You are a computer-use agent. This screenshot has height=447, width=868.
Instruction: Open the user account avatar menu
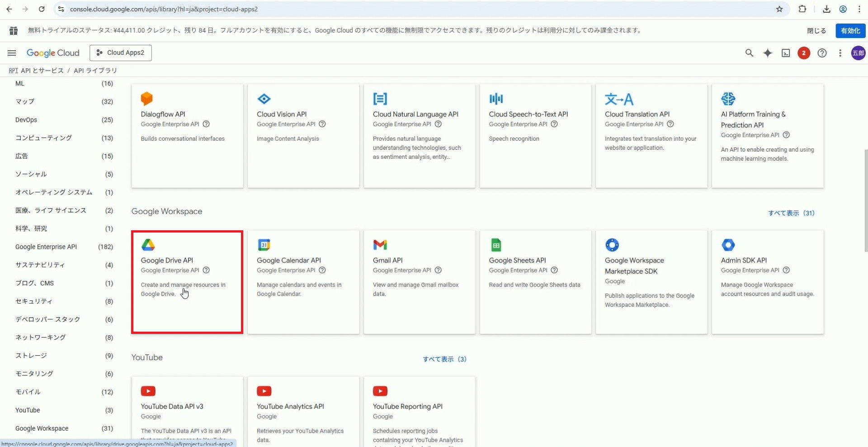point(858,53)
